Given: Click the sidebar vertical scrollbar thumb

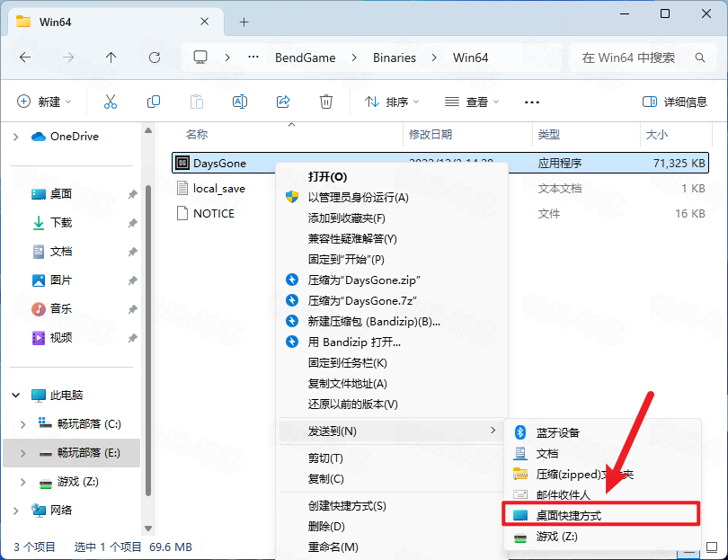Looking at the screenshot, I should pyautogui.click(x=148, y=341).
